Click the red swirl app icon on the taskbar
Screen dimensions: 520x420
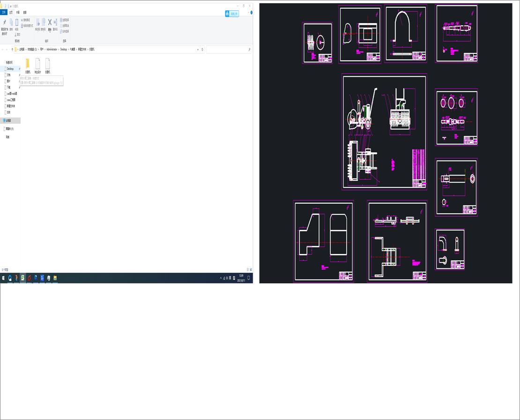29,278
